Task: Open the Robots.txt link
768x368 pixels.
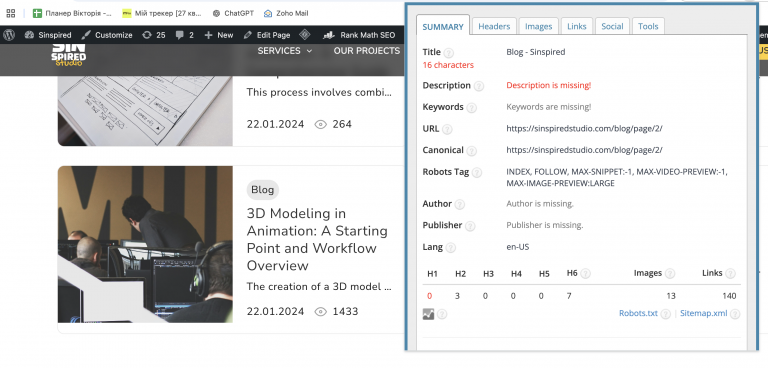Action: point(638,313)
